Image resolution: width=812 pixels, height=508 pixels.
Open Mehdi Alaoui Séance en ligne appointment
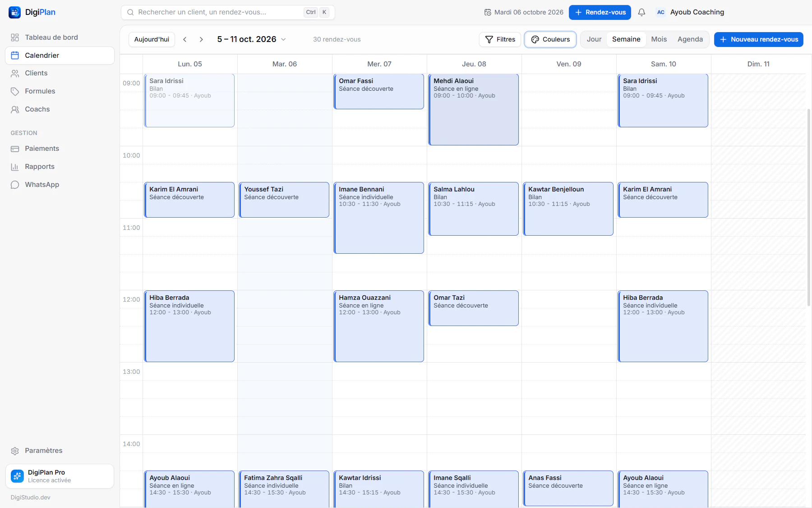474,110
